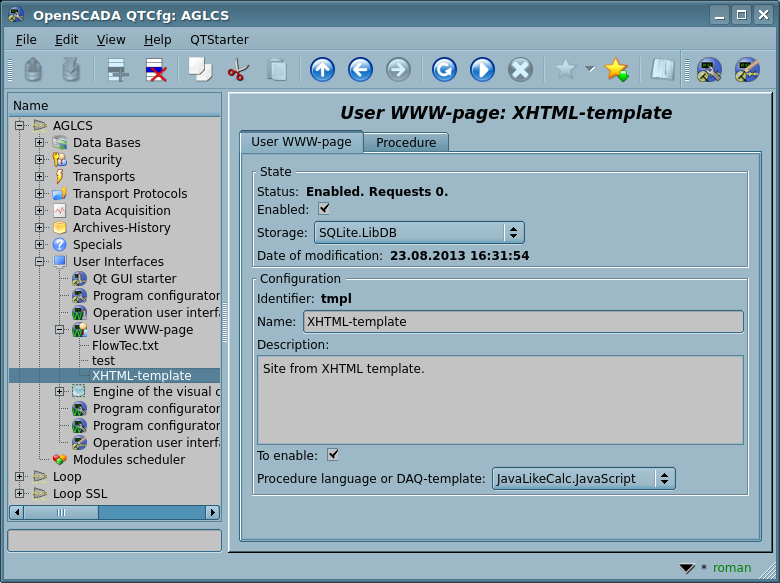Uncheck the Enabled checkbox
Screen dimensions: 780x583
click(x=324, y=209)
